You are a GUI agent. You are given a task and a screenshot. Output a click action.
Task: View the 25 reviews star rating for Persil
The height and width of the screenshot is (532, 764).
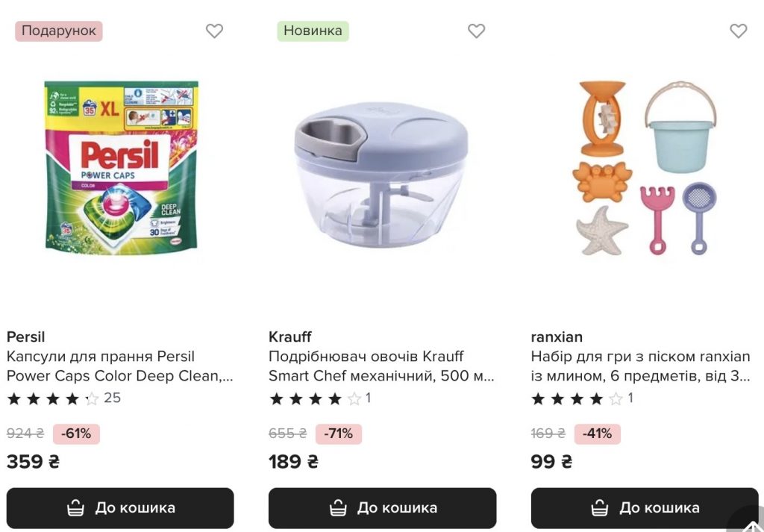(x=63, y=398)
